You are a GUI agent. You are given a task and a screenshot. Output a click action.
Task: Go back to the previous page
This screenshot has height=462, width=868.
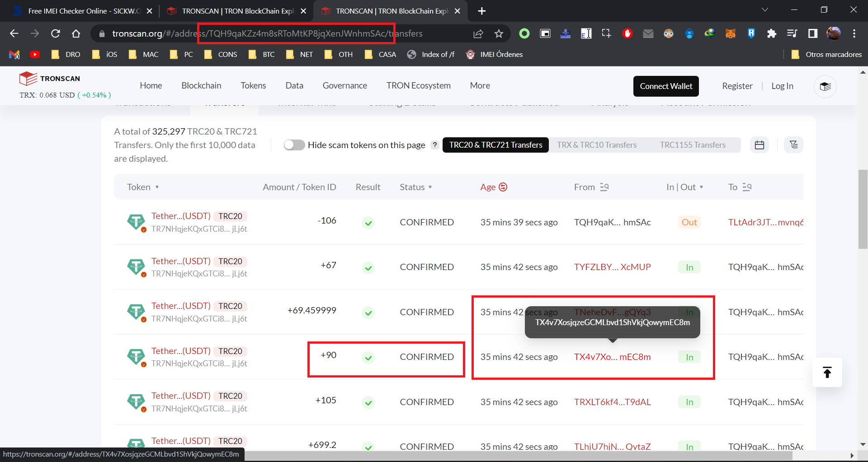coord(14,33)
